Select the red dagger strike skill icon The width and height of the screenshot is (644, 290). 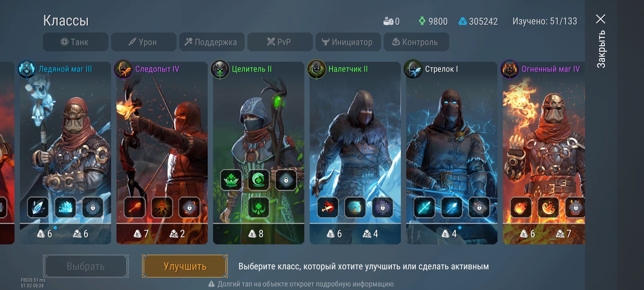(328, 207)
